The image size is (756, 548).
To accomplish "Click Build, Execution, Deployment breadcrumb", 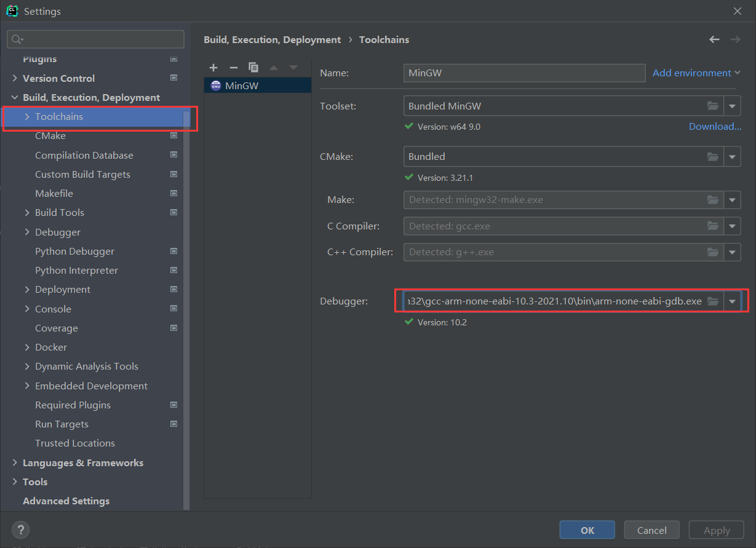I will coord(272,39).
